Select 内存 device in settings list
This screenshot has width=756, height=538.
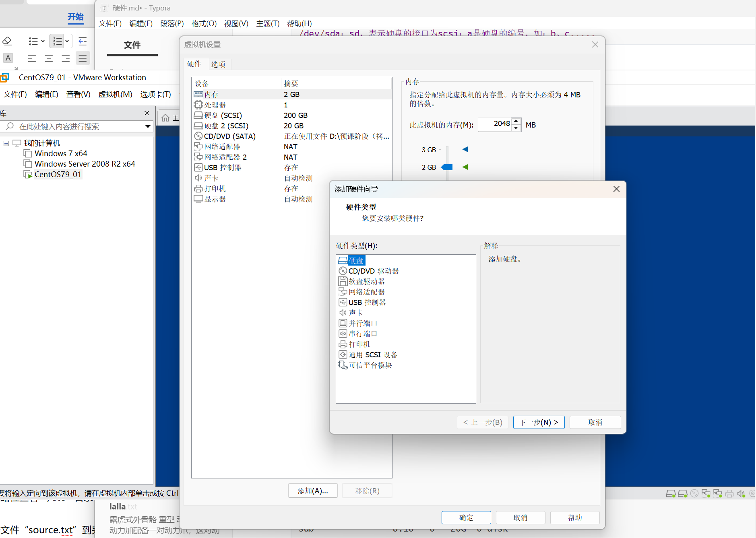(x=292, y=94)
